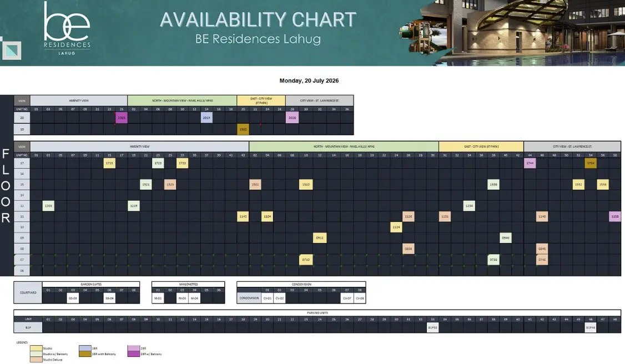This screenshot has width=625, height=364.
Task: Click the Courtyard label cell
Action: pyautogui.click(x=28, y=293)
